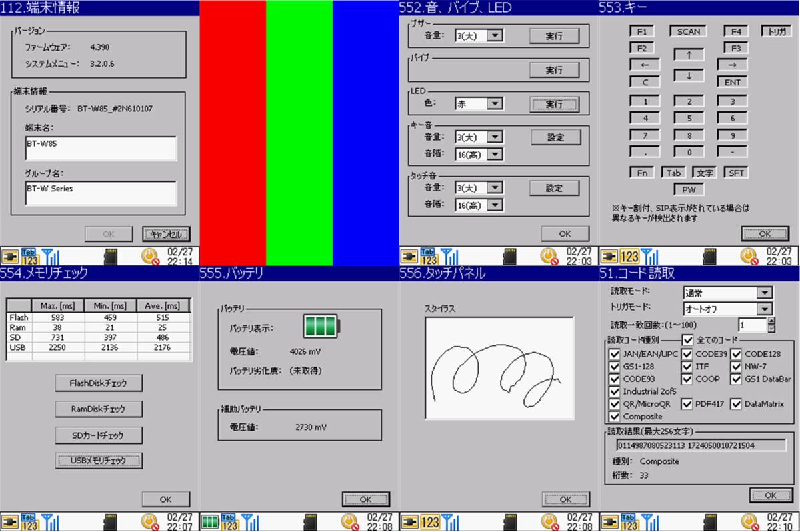
Task: Click 実行 in the ブザー group
Action: [x=555, y=35]
